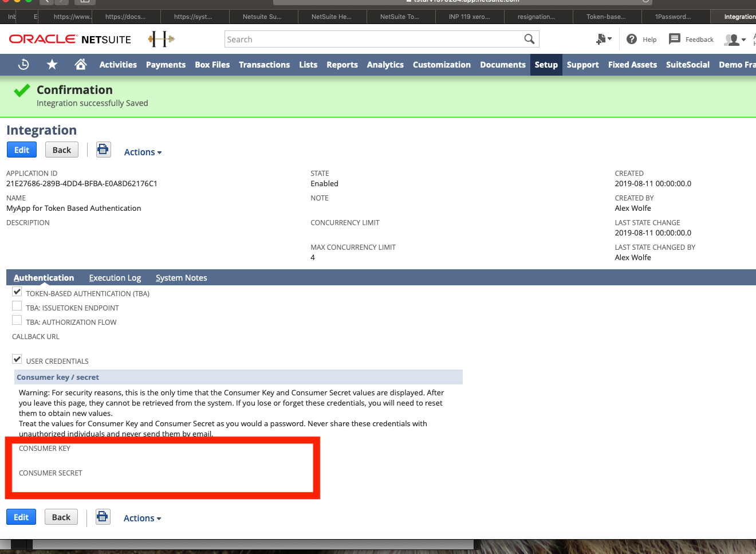Open the Shortcuts star icon
The image size is (756, 554).
click(52, 65)
